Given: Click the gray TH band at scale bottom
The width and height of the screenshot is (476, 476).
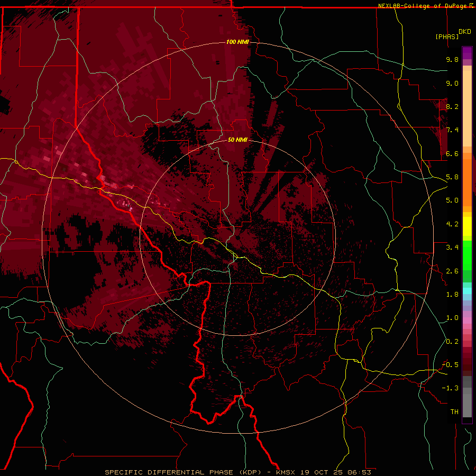Looking at the screenshot, I should pos(467,406).
